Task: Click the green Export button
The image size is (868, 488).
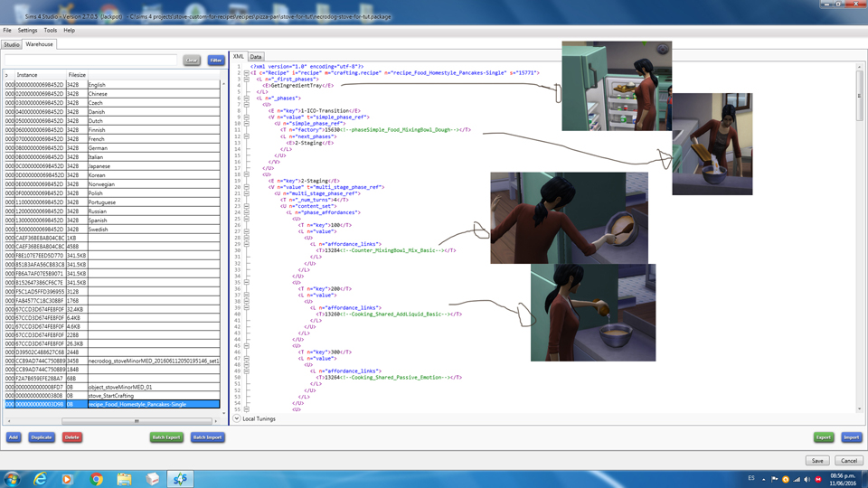Action: click(823, 437)
